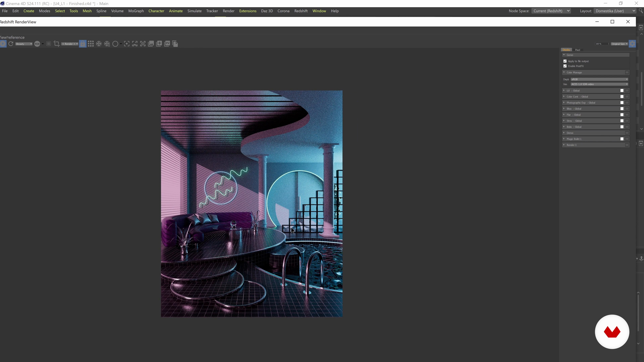Viewport: 644px width, 362px height.
Task: Open the Bloom row hamburger menu
Action: (627, 109)
